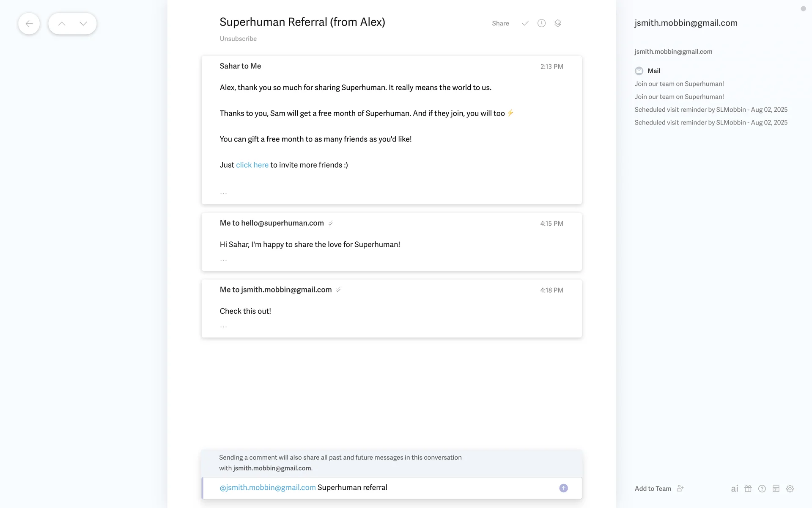
Task: Open the gift referral icon
Action: (x=748, y=489)
